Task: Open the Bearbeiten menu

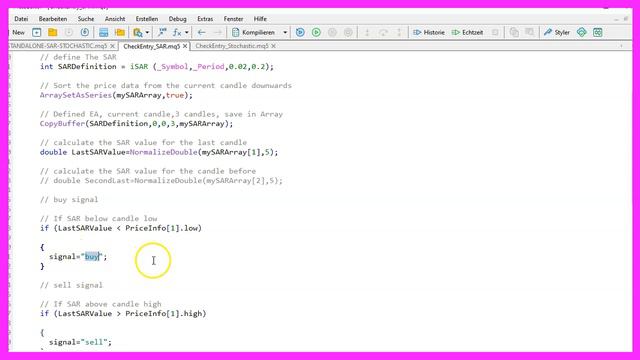Action: (x=53, y=19)
